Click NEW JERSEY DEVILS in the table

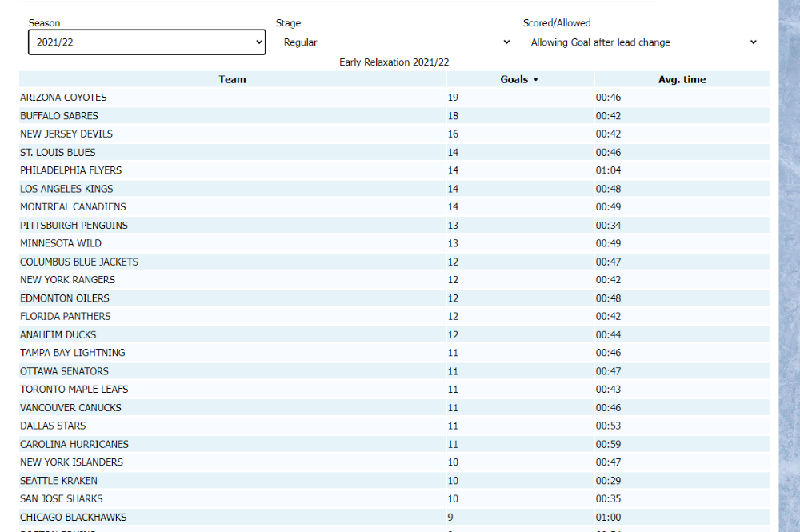[66, 134]
